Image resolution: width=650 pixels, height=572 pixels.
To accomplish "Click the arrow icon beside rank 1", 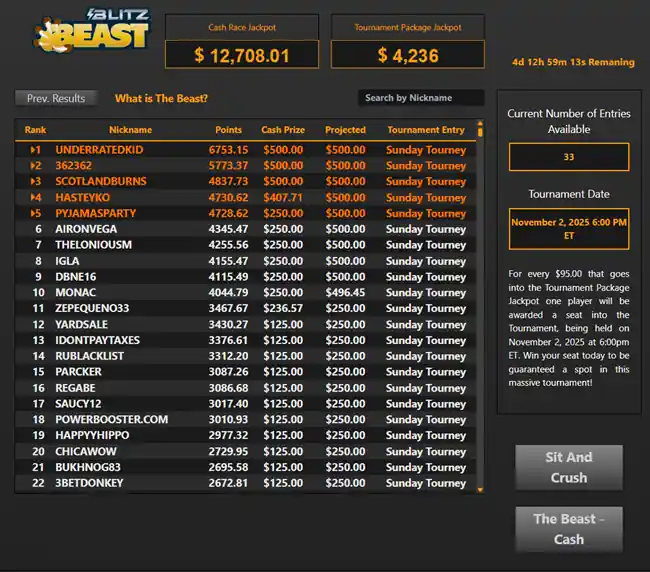I will [x=32, y=150].
